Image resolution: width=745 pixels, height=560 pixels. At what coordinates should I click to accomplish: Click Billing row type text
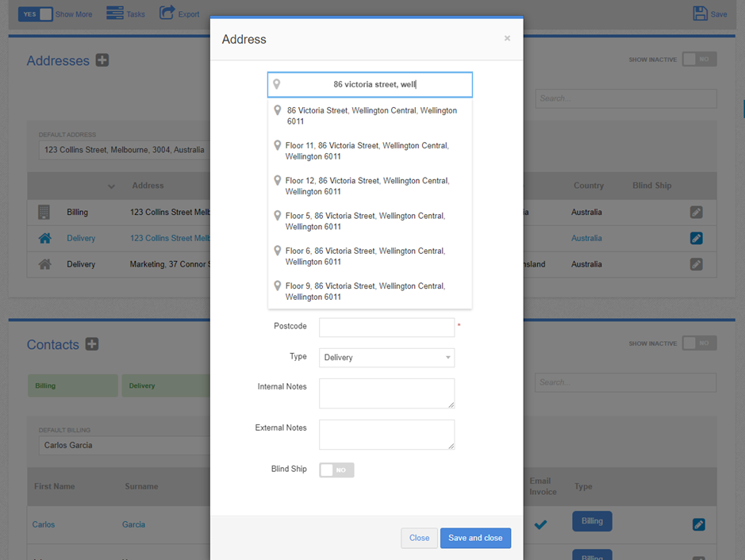[77, 213]
